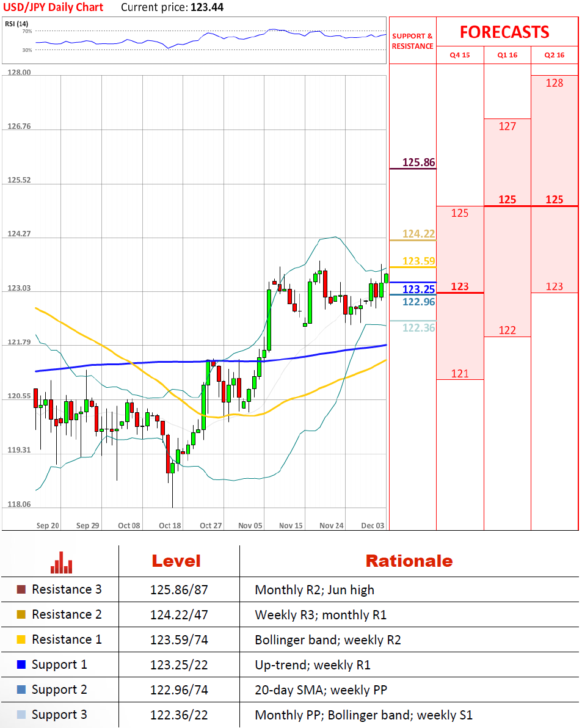Viewport: 582px width, 728px height.
Task: Click the Resistance 3 row label
Action: 67,589
